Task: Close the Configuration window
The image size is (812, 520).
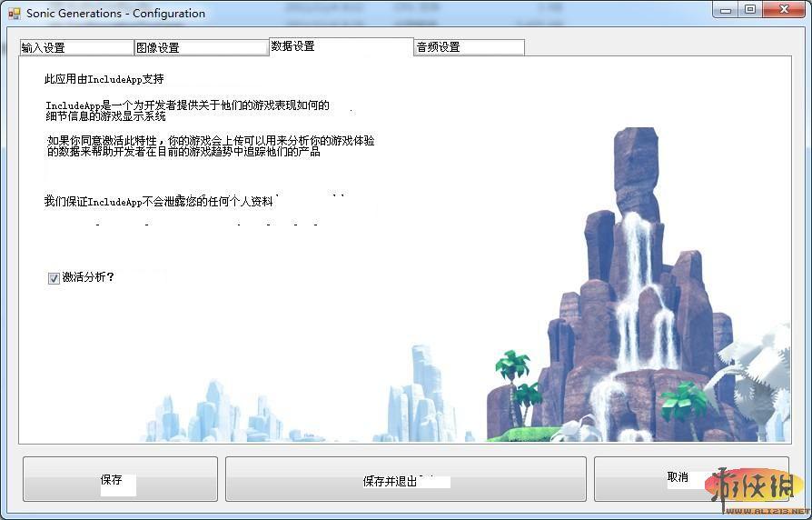Action: point(785,10)
